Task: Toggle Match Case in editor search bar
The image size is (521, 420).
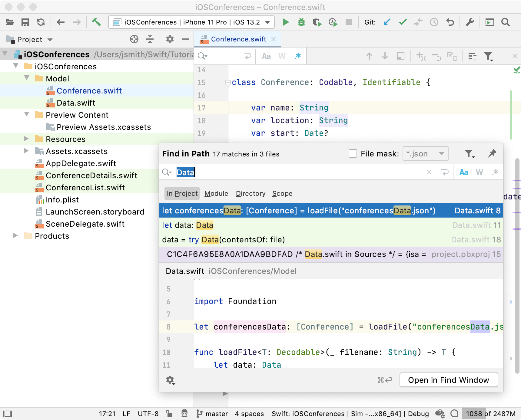Action: pos(266,56)
